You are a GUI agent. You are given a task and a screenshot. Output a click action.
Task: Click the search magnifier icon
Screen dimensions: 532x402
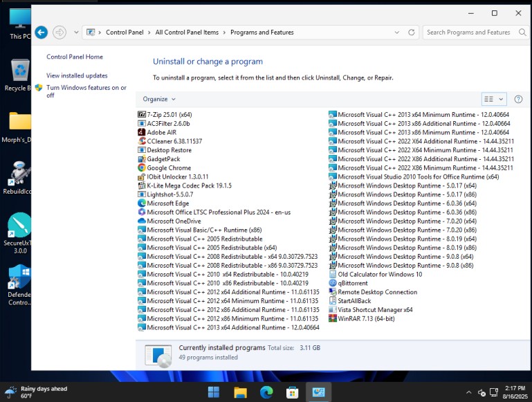[x=522, y=33]
